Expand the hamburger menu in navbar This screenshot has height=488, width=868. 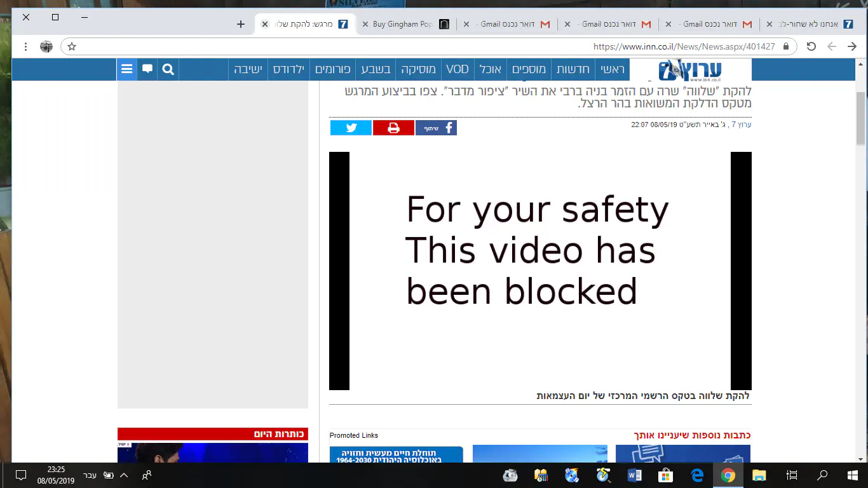coord(126,69)
